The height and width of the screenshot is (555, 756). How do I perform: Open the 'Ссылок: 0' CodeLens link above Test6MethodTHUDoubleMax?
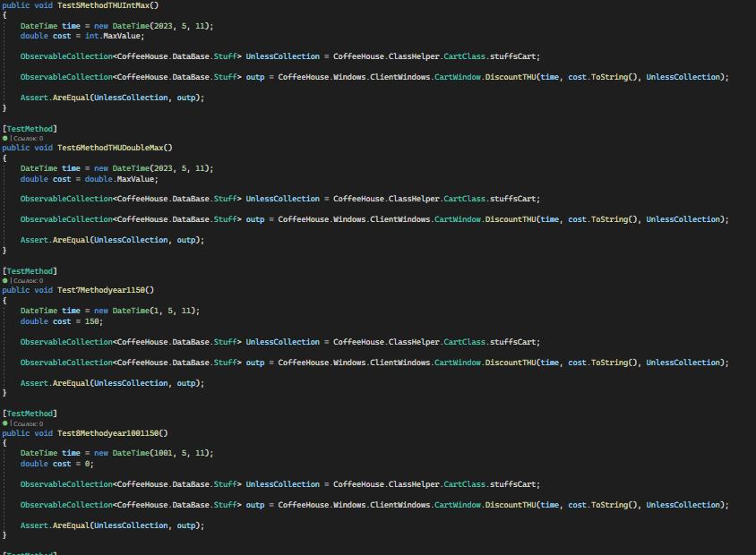(x=27, y=138)
